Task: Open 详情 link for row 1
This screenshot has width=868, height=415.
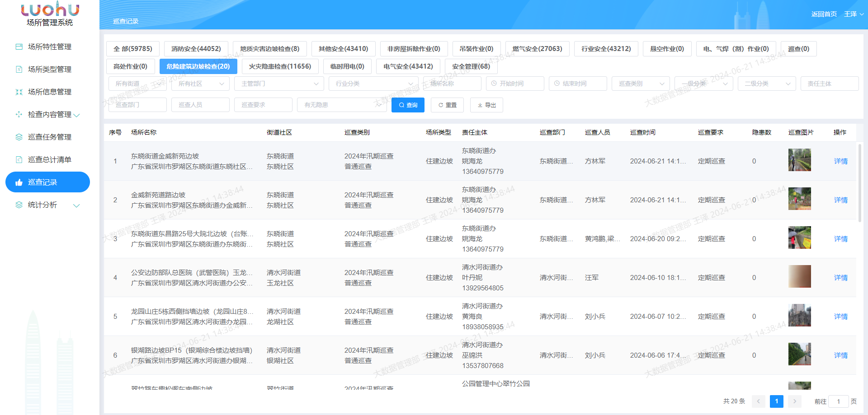Action: pyautogui.click(x=840, y=161)
